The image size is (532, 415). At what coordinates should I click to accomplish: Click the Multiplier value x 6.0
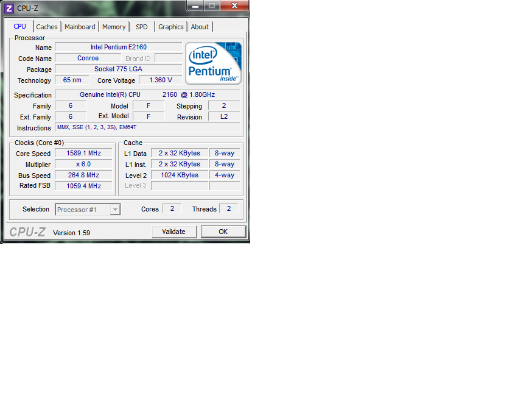[83, 165]
